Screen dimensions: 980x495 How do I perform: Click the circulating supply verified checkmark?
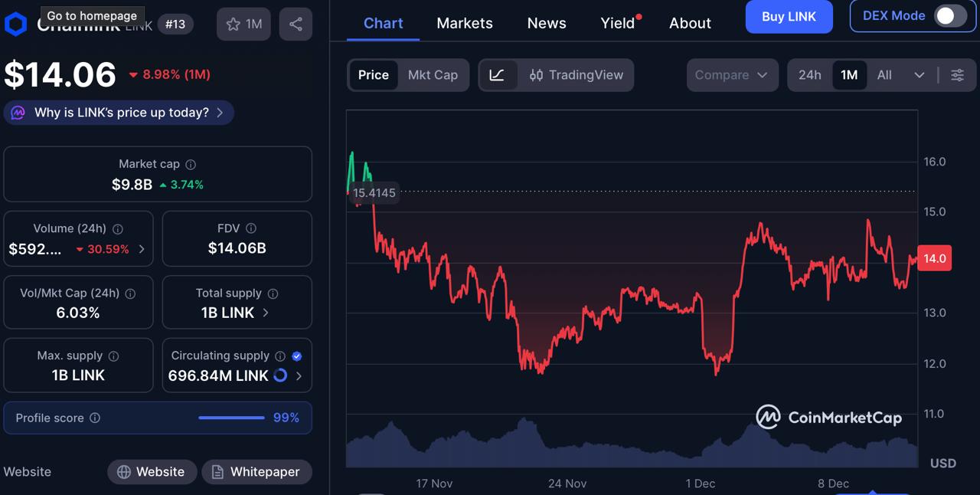click(296, 356)
